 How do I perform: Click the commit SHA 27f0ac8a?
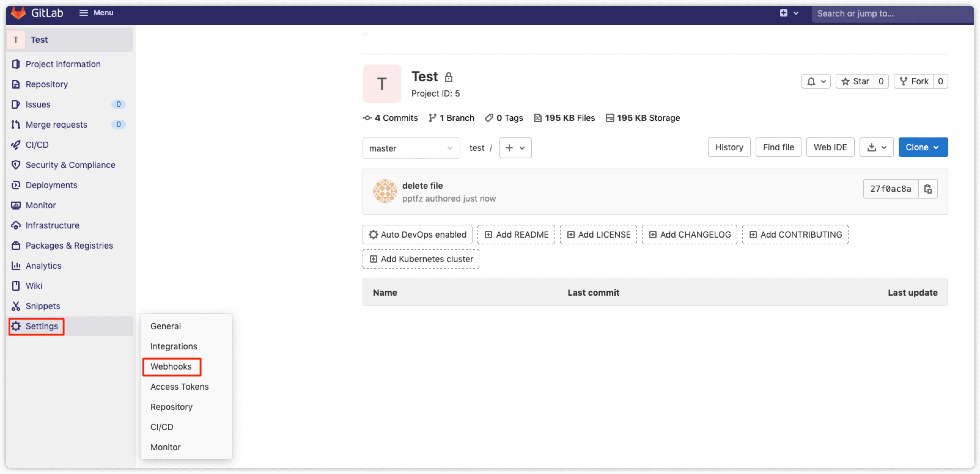pyautogui.click(x=891, y=189)
